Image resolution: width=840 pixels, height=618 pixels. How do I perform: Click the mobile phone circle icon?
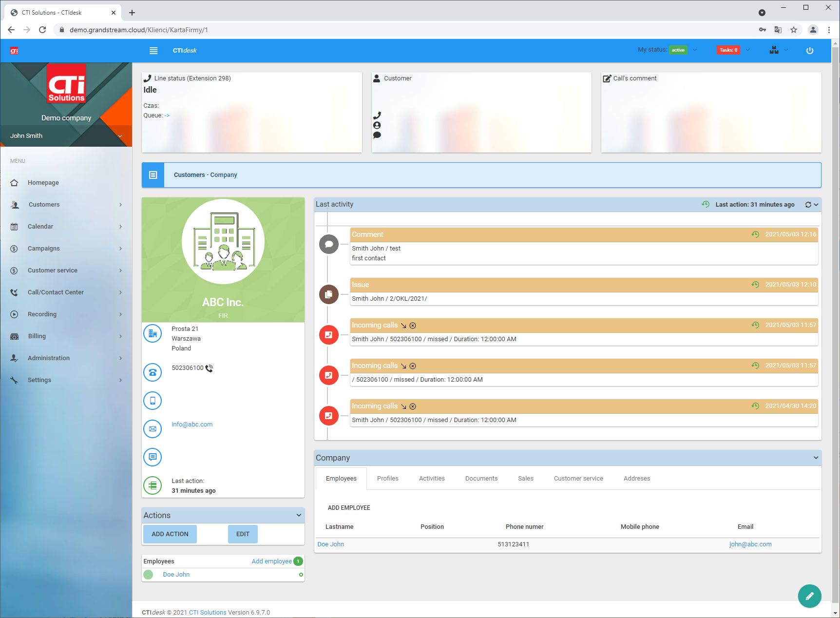[x=153, y=401]
